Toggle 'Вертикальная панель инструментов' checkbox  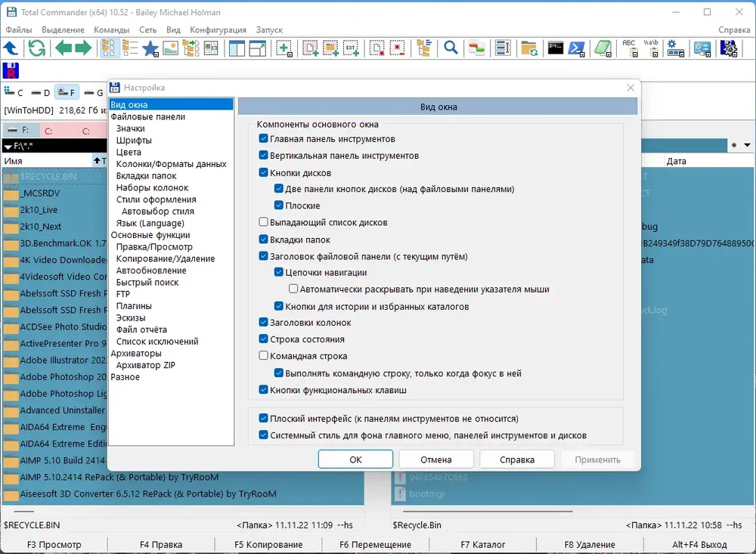tap(263, 155)
